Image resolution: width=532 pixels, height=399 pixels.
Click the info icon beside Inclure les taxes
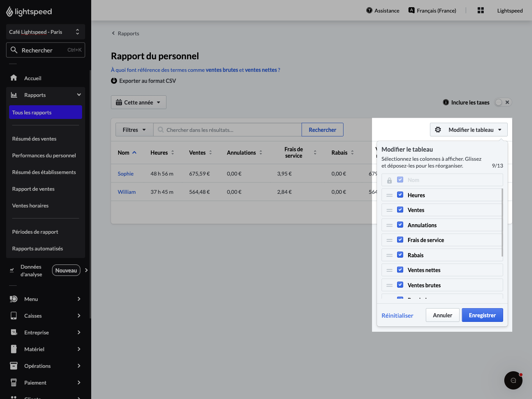[446, 102]
